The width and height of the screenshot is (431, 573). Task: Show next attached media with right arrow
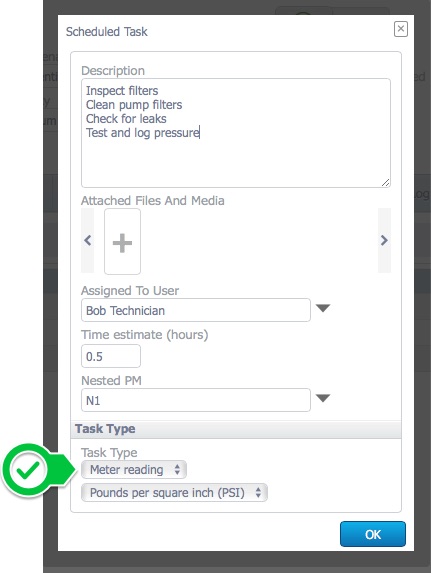384,240
